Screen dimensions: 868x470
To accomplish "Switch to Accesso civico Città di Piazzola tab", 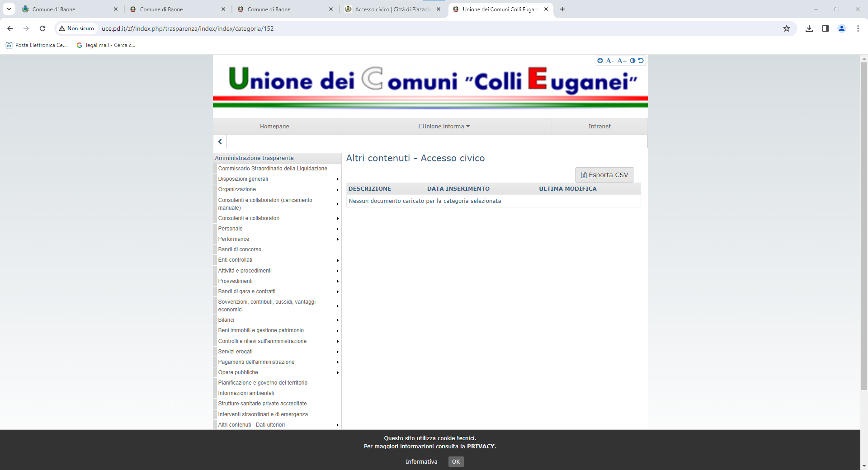I will click(392, 9).
